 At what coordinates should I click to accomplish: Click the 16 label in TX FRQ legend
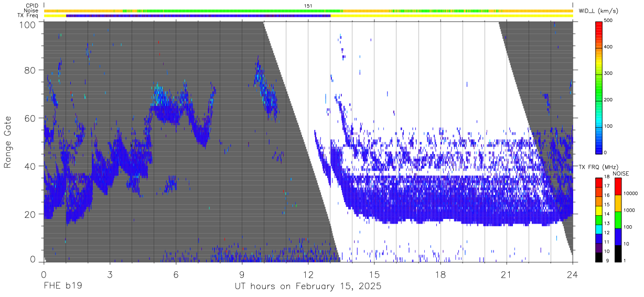pos(607,195)
